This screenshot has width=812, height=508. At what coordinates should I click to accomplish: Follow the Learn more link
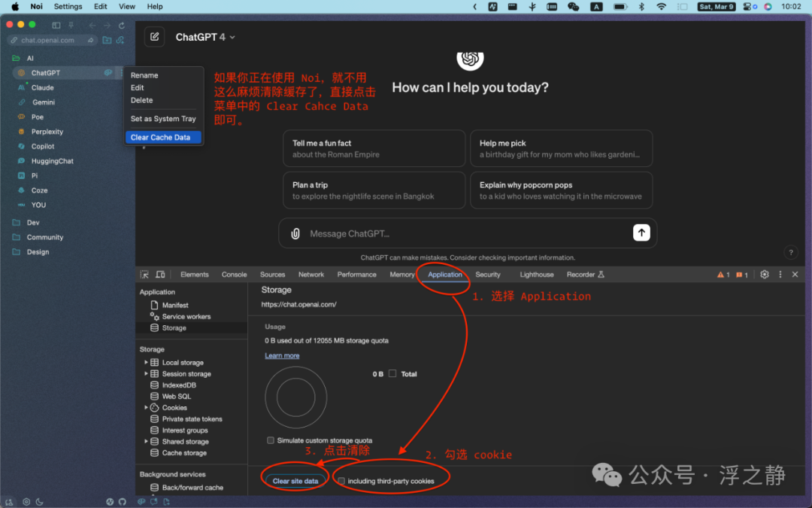(x=282, y=355)
